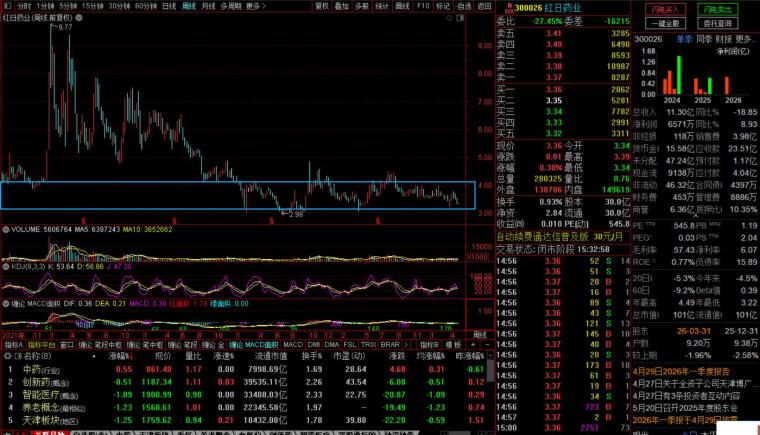Select the 15分钟 period
This screenshot has width=760, height=435.
93,6
